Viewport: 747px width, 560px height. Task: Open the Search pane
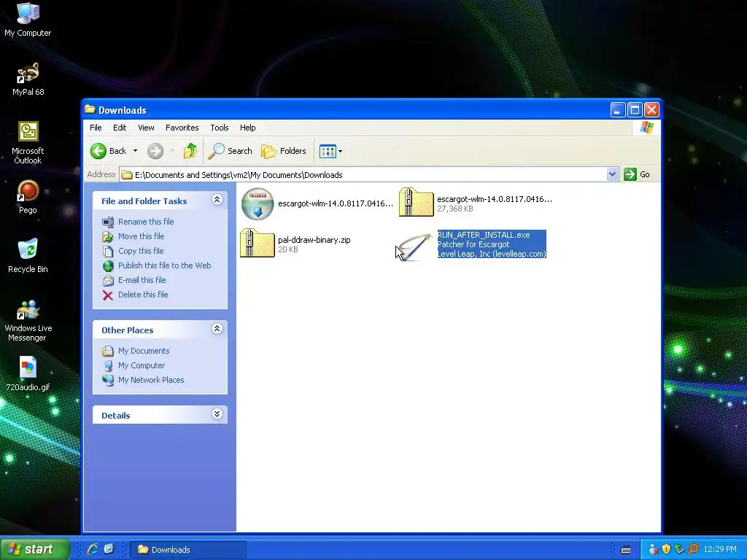pos(230,151)
